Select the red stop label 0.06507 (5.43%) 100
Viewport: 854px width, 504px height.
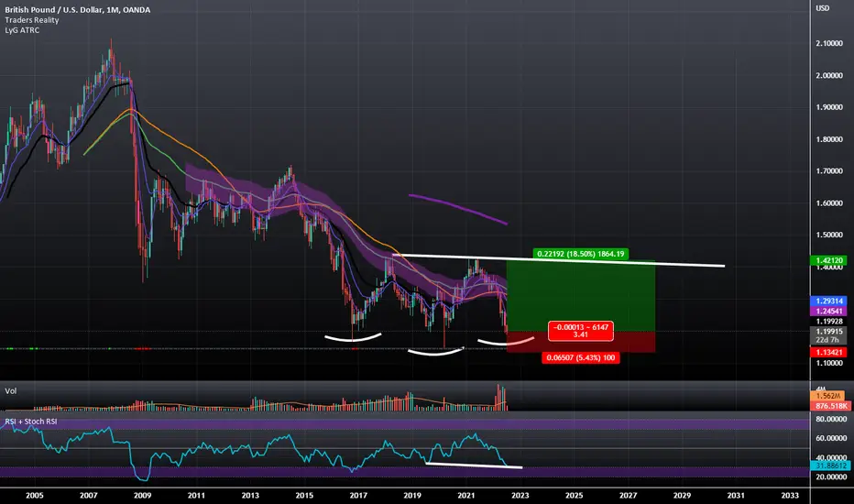point(581,358)
